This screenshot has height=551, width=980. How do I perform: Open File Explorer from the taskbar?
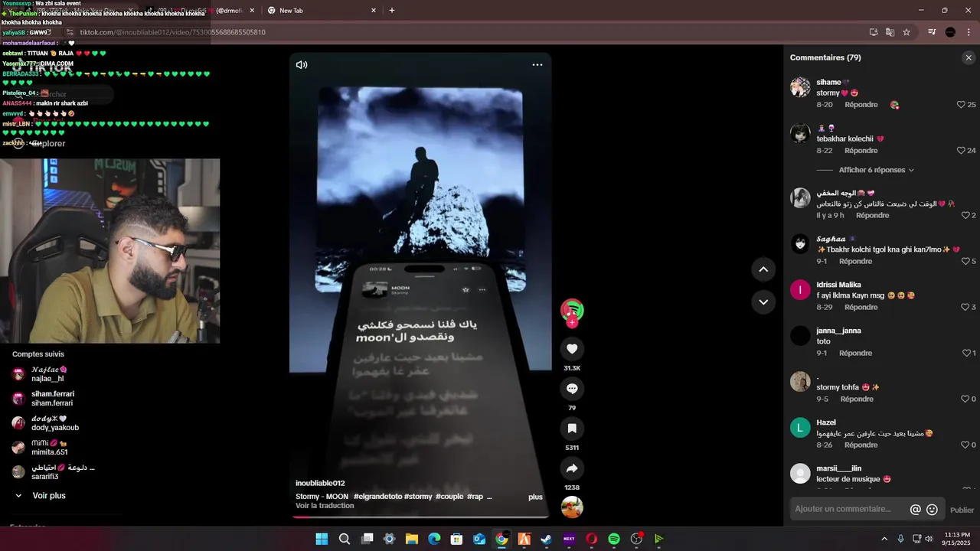(x=411, y=539)
